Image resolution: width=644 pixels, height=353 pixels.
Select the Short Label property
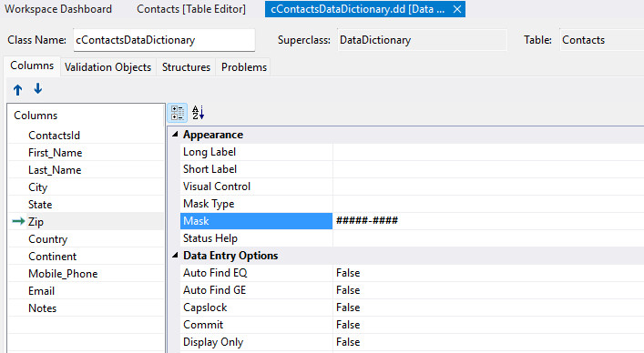click(256, 169)
